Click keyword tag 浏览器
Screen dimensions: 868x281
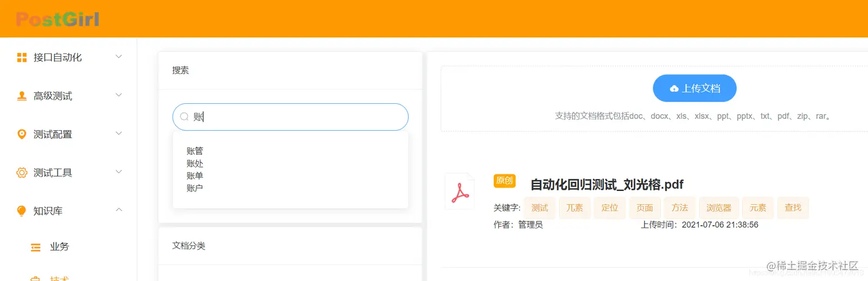coord(719,208)
